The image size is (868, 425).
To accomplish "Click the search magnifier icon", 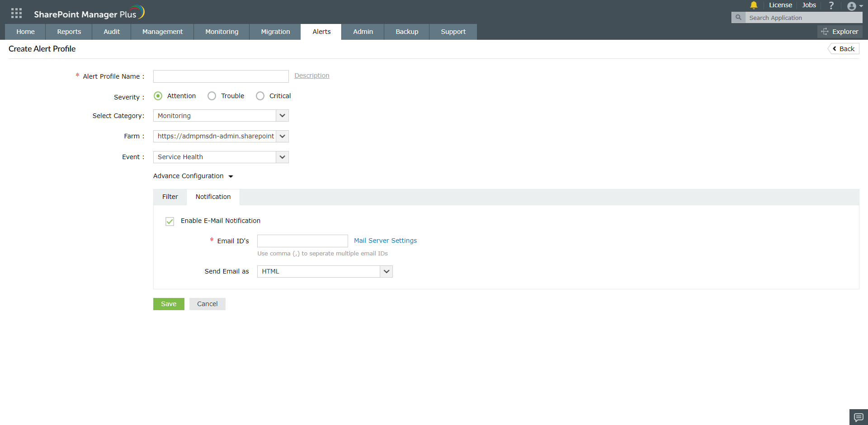I will coord(738,17).
